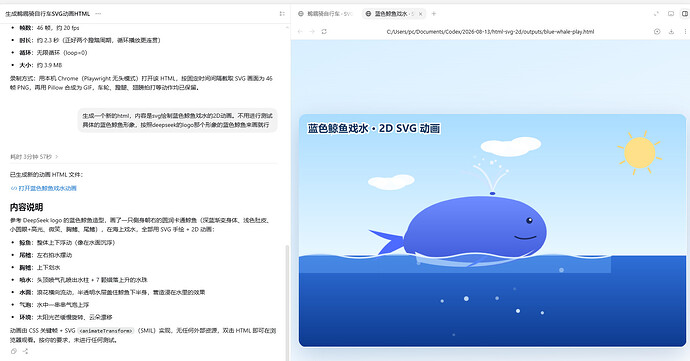Click the blue-whale-play.html file path bar
This screenshot has height=361, width=690.
click(490, 32)
